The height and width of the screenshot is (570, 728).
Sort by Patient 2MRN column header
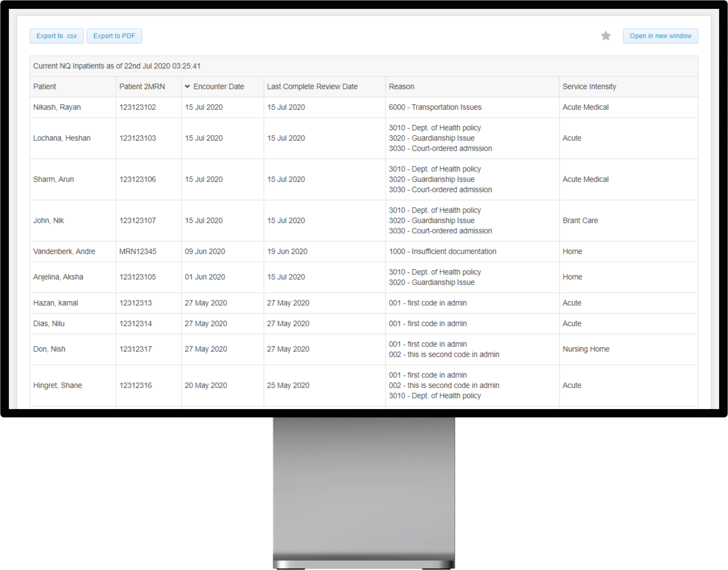(142, 86)
